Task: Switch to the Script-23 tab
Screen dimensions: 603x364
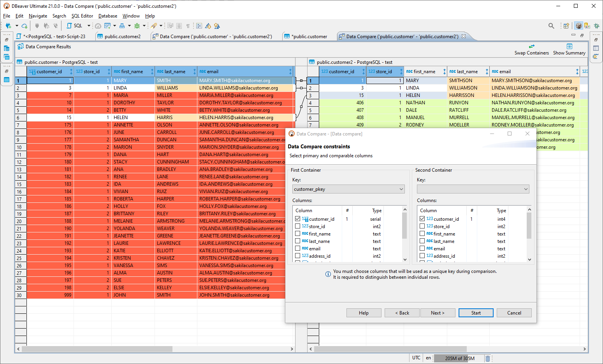Action: pos(51,37)
